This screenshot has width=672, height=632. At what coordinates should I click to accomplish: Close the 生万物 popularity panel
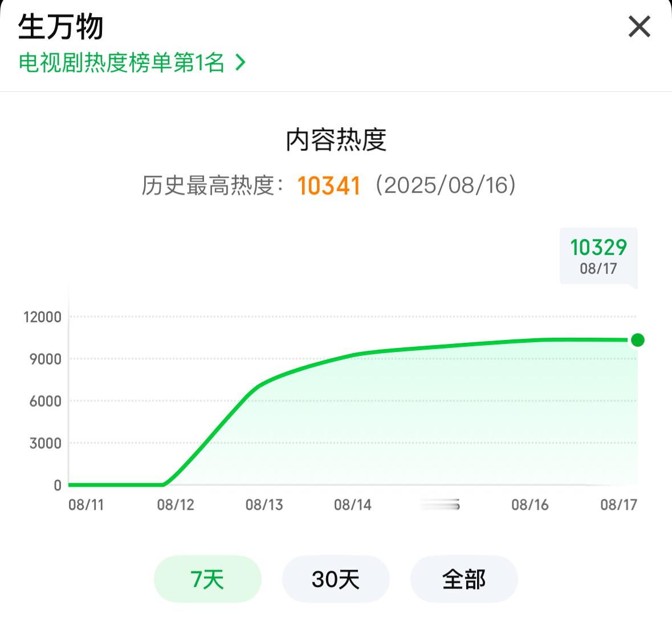coord(639,27)
